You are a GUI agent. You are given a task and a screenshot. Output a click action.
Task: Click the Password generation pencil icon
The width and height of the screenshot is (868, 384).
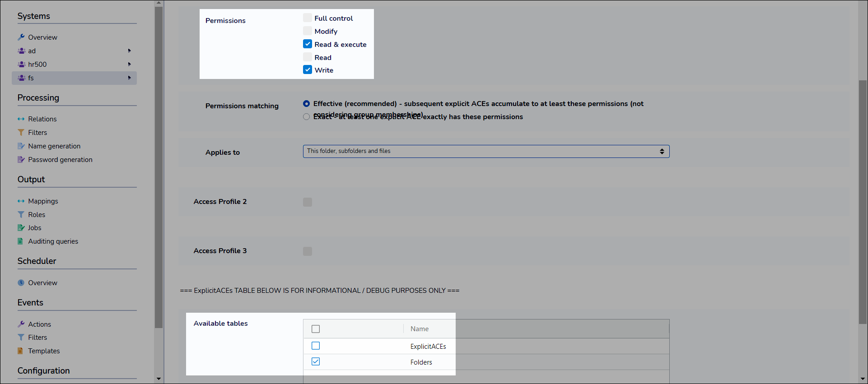pos(21,159)
